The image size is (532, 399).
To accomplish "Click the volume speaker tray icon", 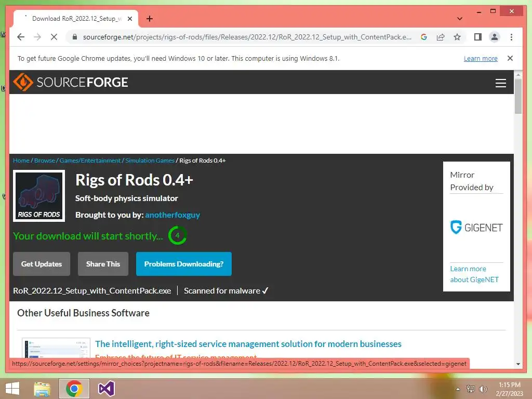I will [483, 389].
